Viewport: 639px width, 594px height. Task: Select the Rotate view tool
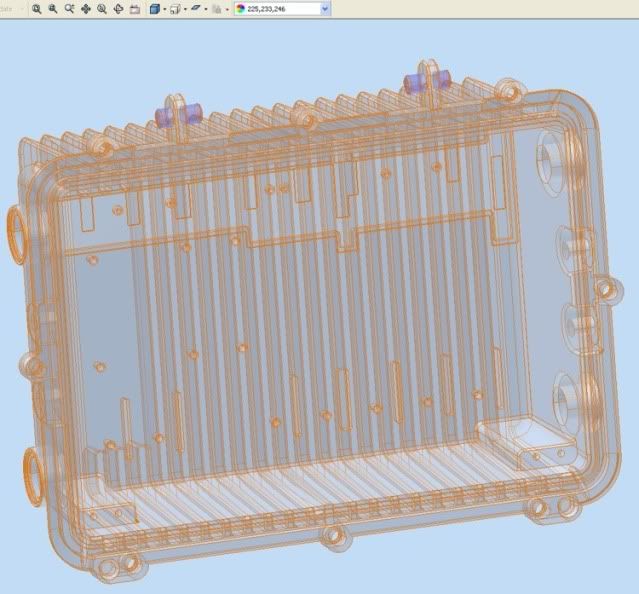coord(118,8)
